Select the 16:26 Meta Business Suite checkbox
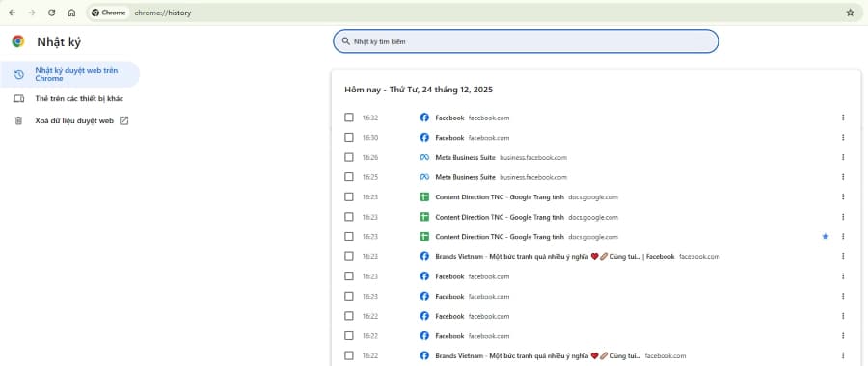 (x=349, y=158)
